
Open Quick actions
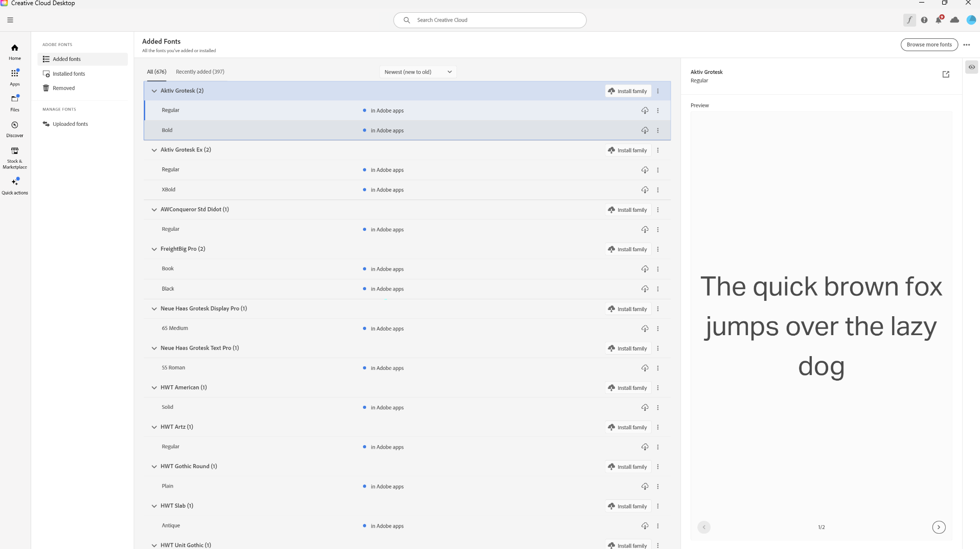click(x=15, y=186)
